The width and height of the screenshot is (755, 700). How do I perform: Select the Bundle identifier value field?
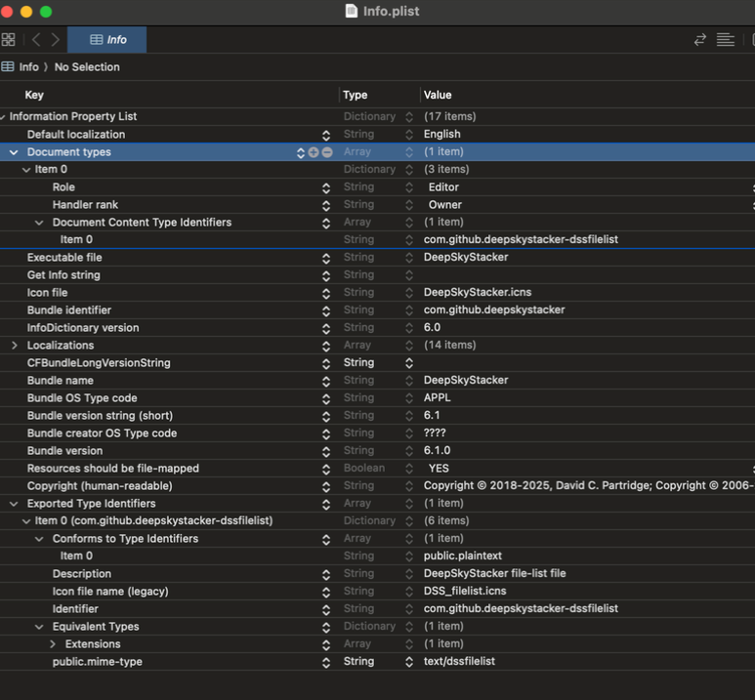pos(494,310)
